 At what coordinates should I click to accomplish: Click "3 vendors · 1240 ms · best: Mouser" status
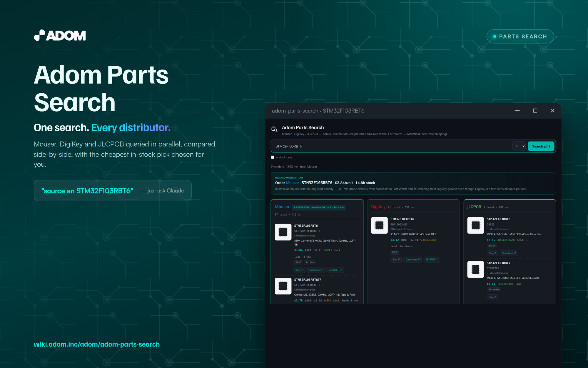point(294,167)
